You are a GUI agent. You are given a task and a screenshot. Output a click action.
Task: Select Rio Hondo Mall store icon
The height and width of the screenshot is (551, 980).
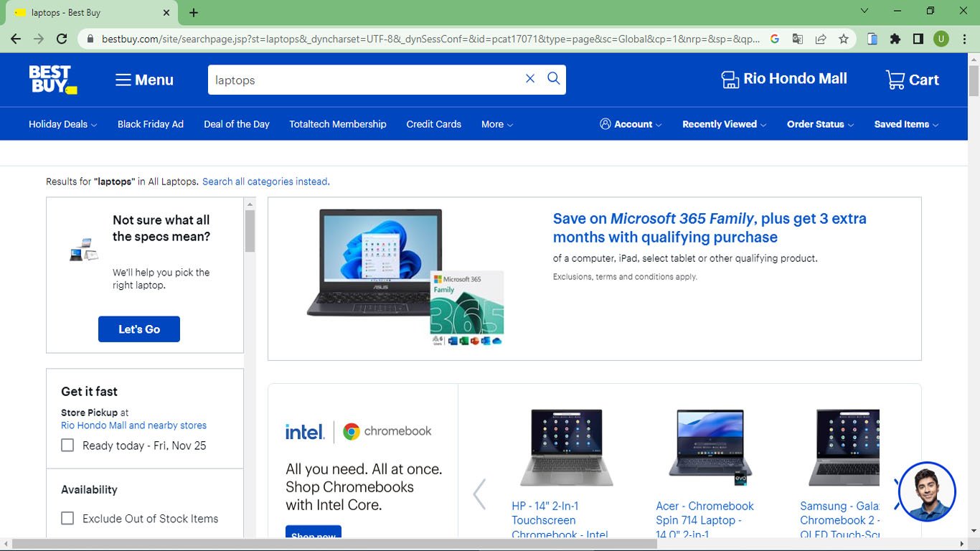[730, 80]
